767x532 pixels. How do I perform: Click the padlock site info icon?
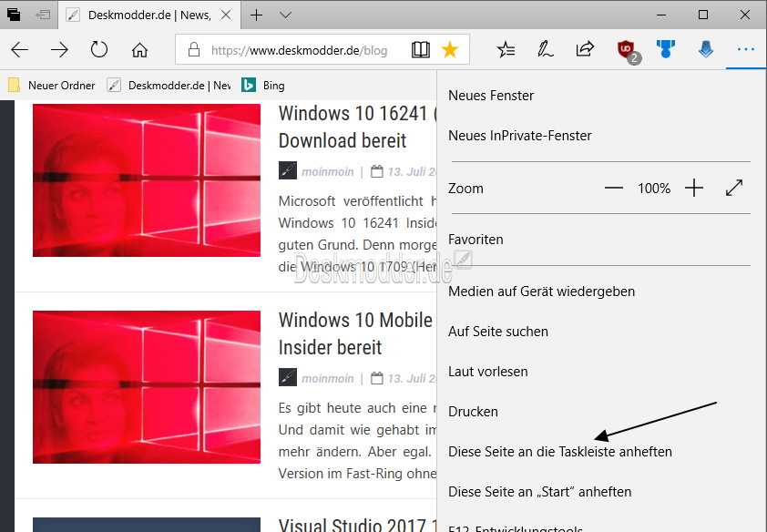coord(194,49)
